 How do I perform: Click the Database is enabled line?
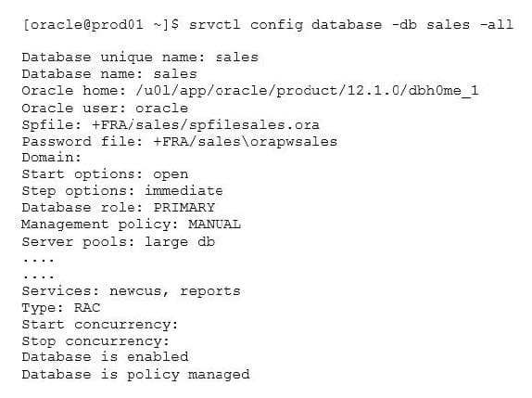click(x=105, y=357)
